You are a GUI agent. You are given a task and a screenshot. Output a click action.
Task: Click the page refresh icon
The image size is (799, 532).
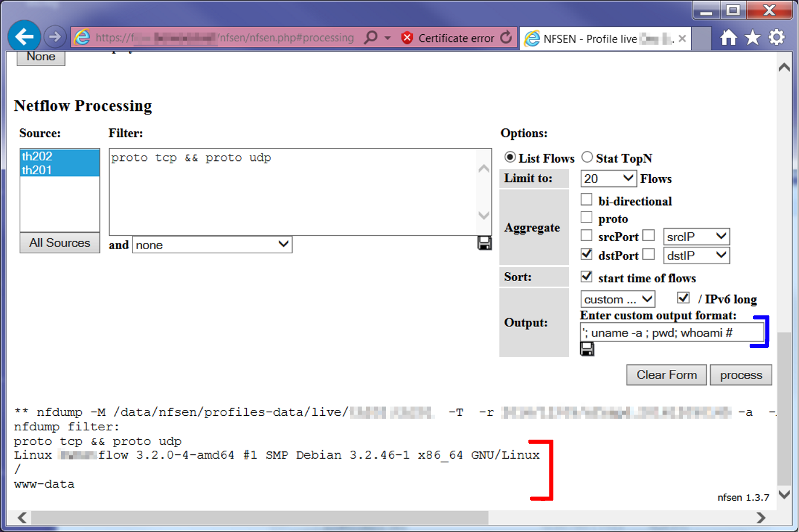tap(506, 38)
